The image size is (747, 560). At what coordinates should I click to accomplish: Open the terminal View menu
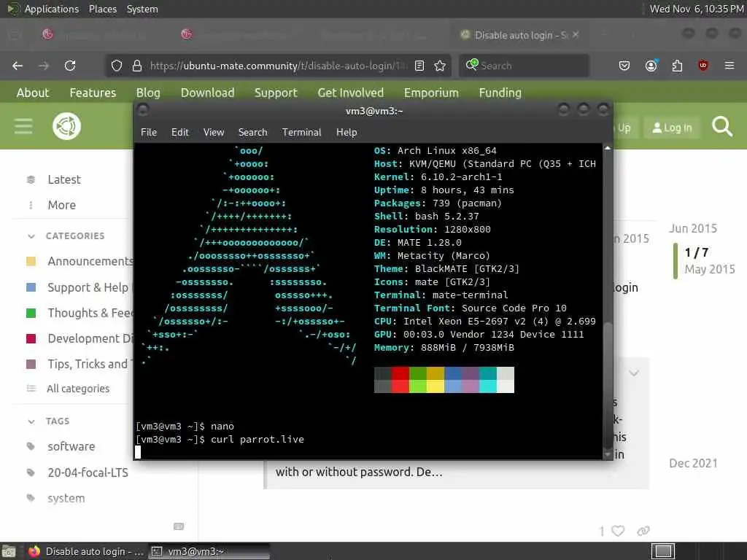tap(214, 133)
